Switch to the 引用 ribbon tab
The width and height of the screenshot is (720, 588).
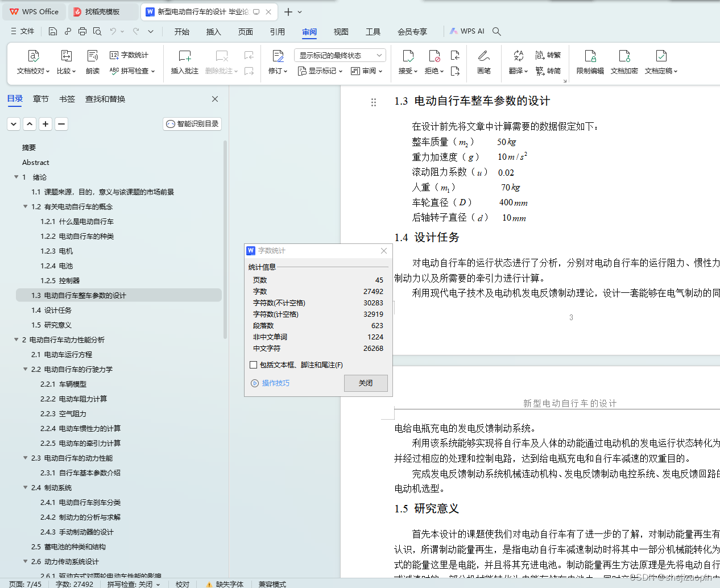pyautogui.click(x=278, y=32)
